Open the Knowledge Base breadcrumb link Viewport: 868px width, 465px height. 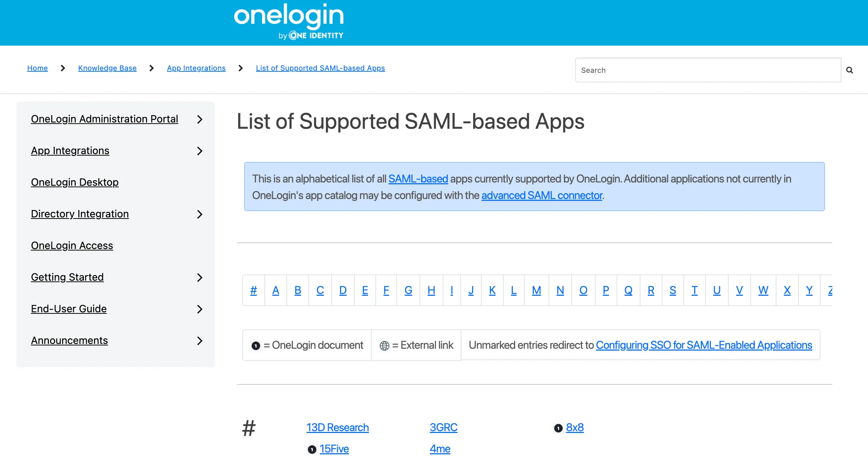(107, 68)
